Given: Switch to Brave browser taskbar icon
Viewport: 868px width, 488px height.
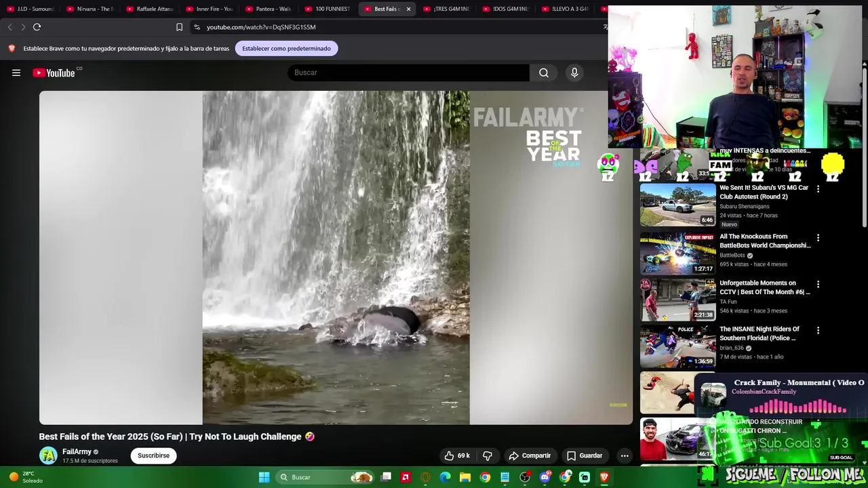Looking at the screenshot, I should 604,477.
